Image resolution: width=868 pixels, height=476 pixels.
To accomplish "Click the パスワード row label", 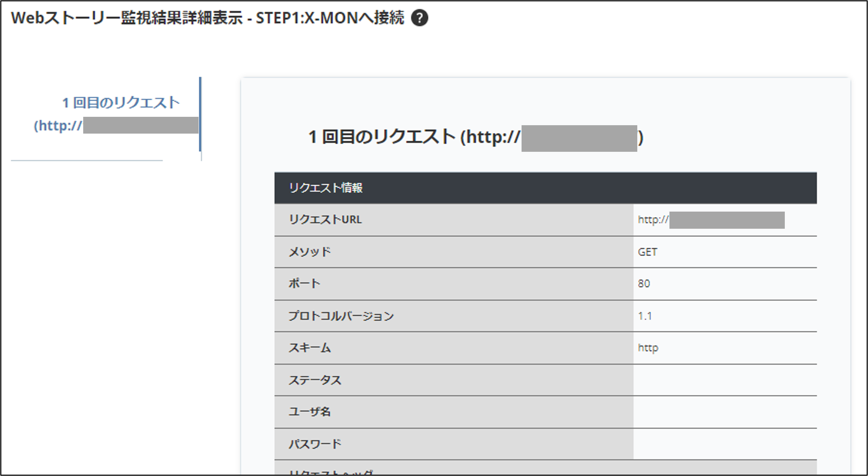I will (x=315, y=444).
